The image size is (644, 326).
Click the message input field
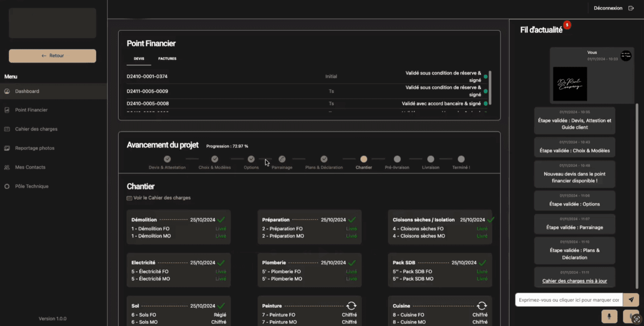569,300
